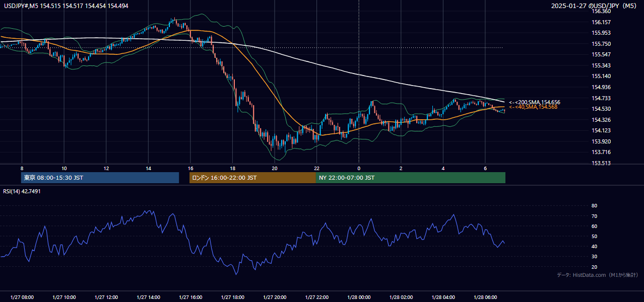This screenshot has height=302, width=644.
Task: Click the 2025-01-27 USD/JPY (M5) chart title
Action: 595,6
